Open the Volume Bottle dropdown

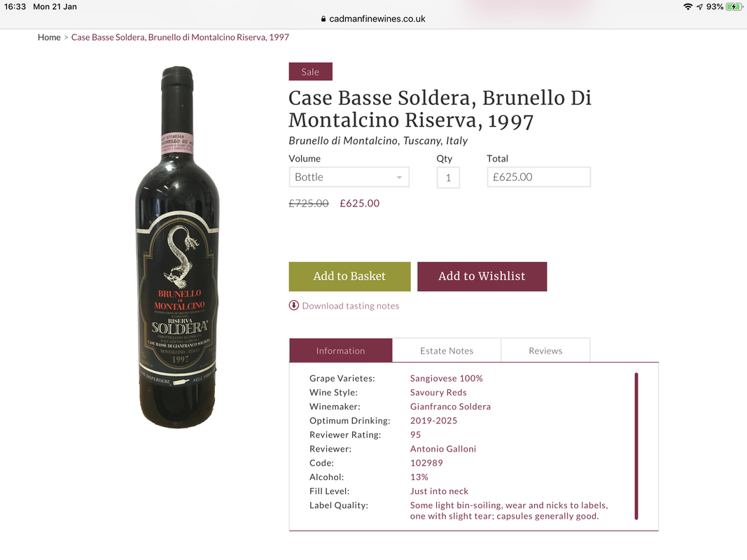pyautogui.click(x=349, y=177)
